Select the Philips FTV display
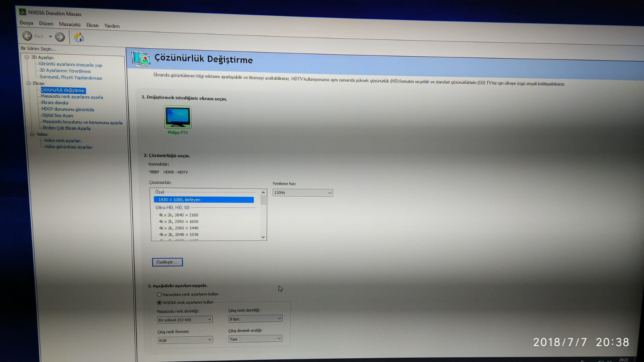This screenshot has width=644, height=362. click(178, 120)
